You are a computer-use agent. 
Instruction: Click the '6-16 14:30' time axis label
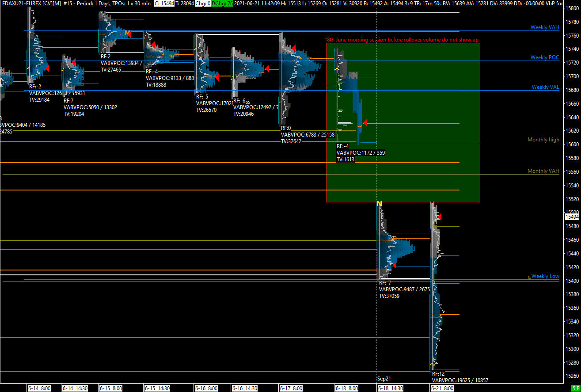244,388
